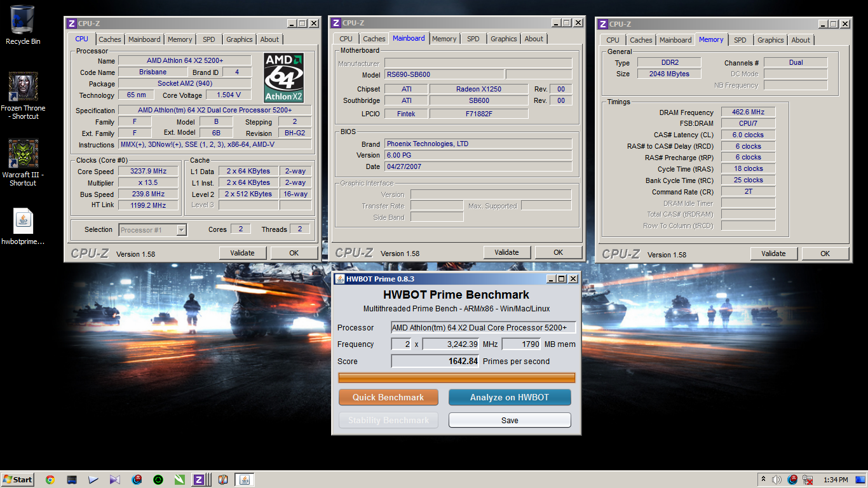
Task: Click the sad-face notification tray icon
Action: pos(792,480)
